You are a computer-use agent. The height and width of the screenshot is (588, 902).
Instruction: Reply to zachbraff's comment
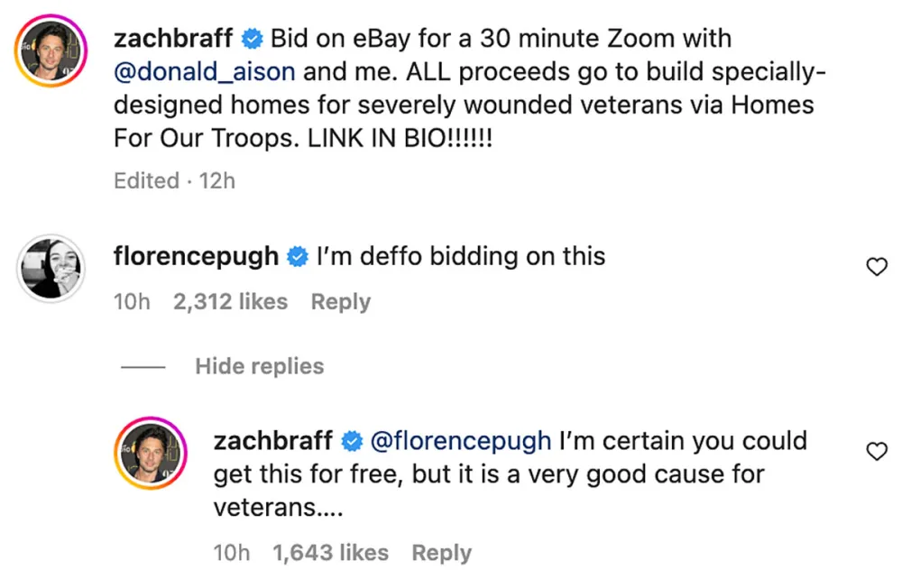tap(441, 552)
